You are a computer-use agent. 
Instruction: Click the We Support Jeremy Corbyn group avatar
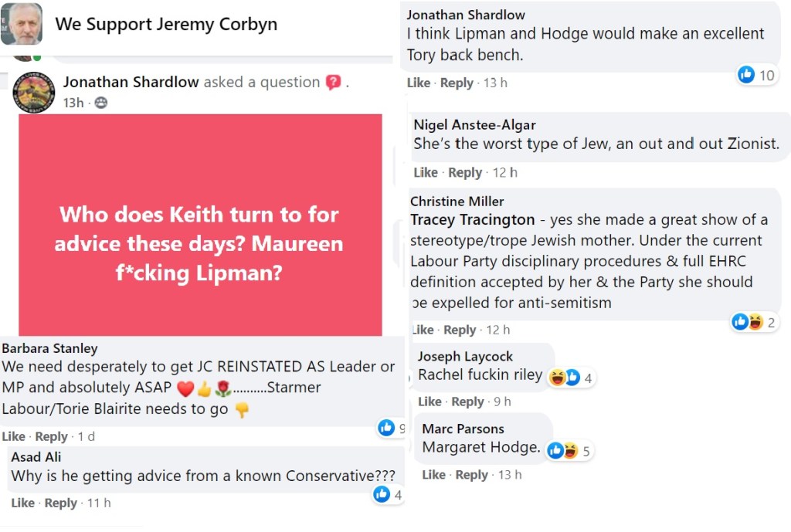(x=22, y=25)
